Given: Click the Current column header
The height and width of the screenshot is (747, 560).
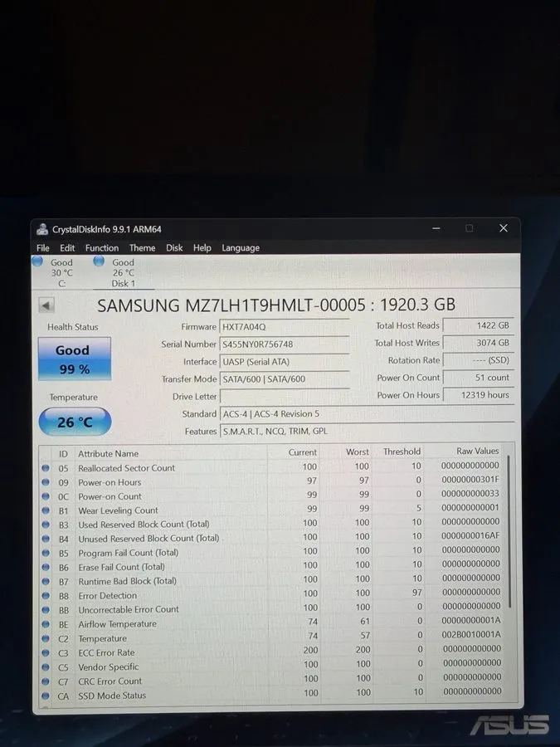Looking at the screenshot, I should click(302, 452).
